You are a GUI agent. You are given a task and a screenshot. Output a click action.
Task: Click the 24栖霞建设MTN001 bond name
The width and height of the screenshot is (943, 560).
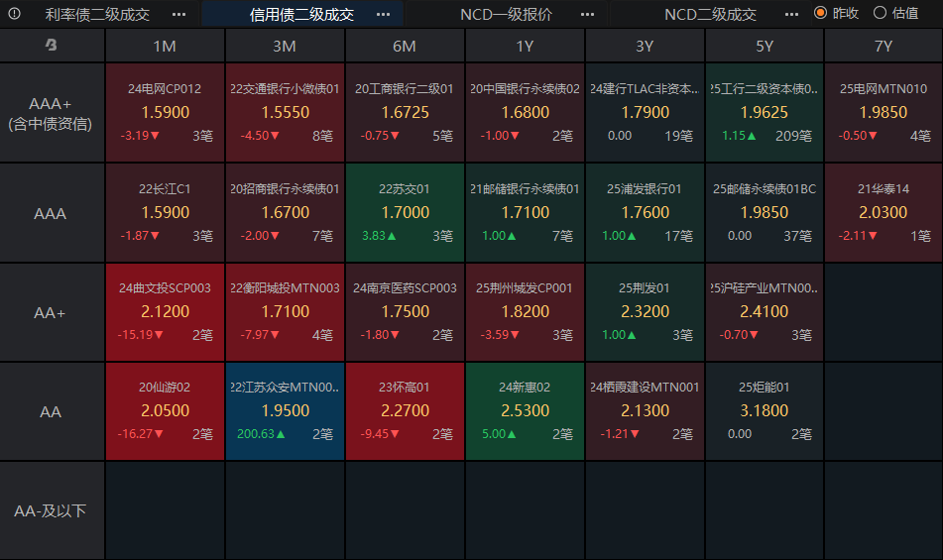click(645, 388)
